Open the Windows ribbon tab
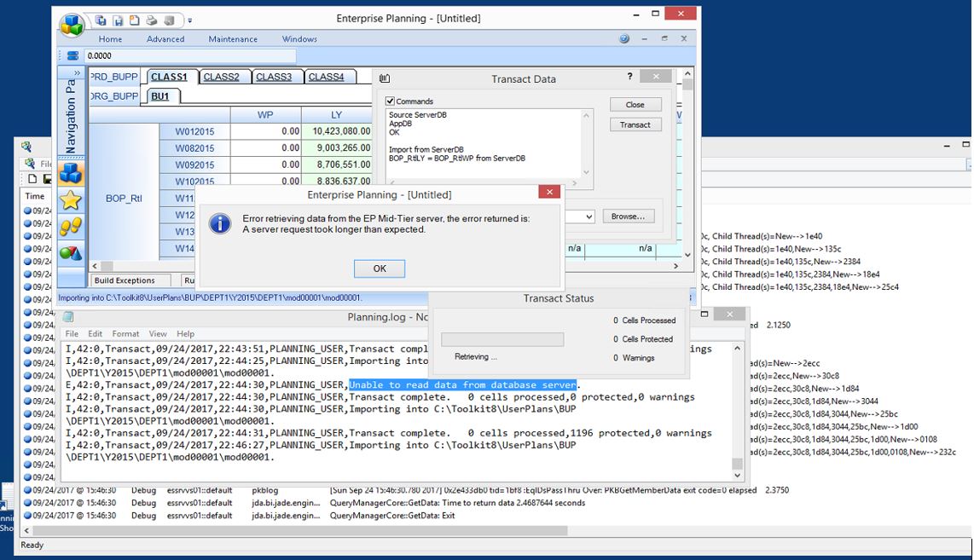This screenshot has width=974, height=560. 299,38
